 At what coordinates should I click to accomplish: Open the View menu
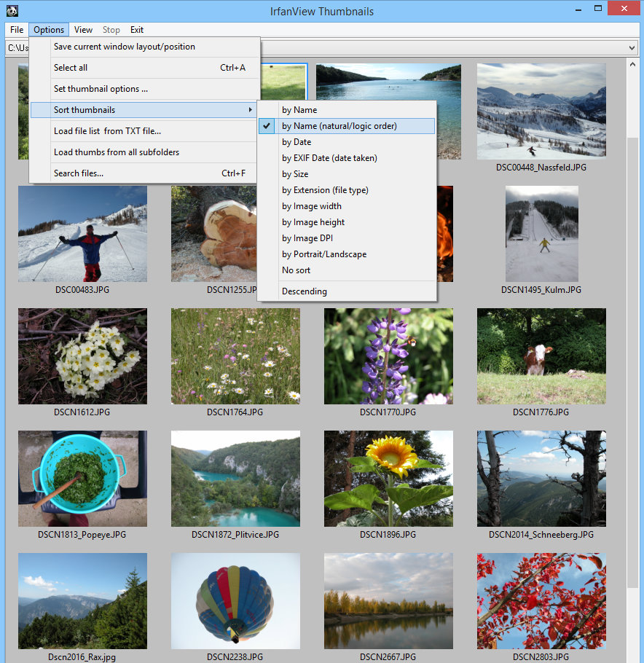(83, 30)
